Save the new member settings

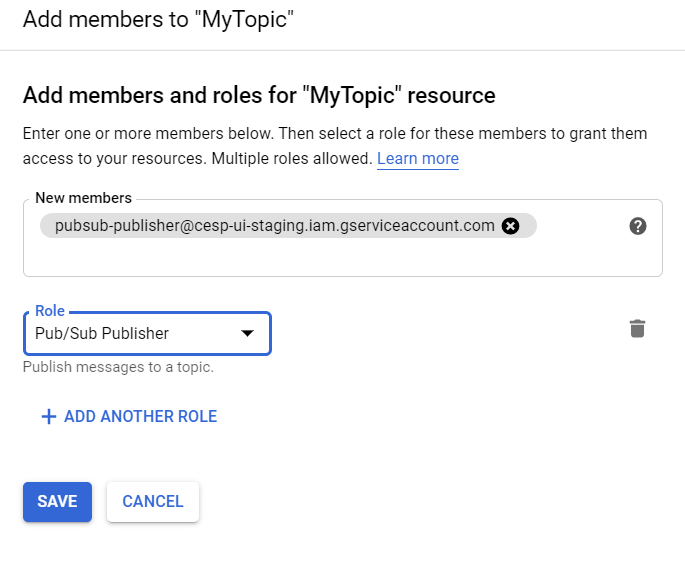pos(57,502)
